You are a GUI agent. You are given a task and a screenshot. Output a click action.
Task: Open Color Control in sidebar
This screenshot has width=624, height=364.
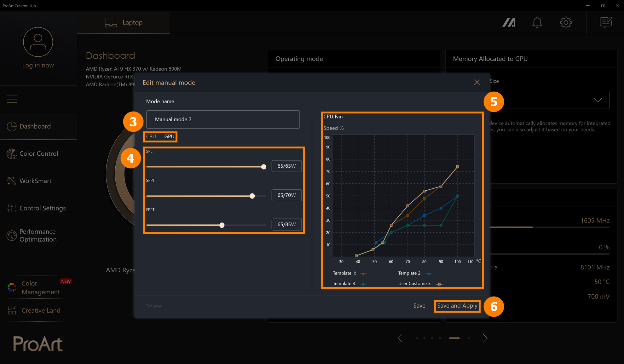pyautogui.click(x=38, y=154)
